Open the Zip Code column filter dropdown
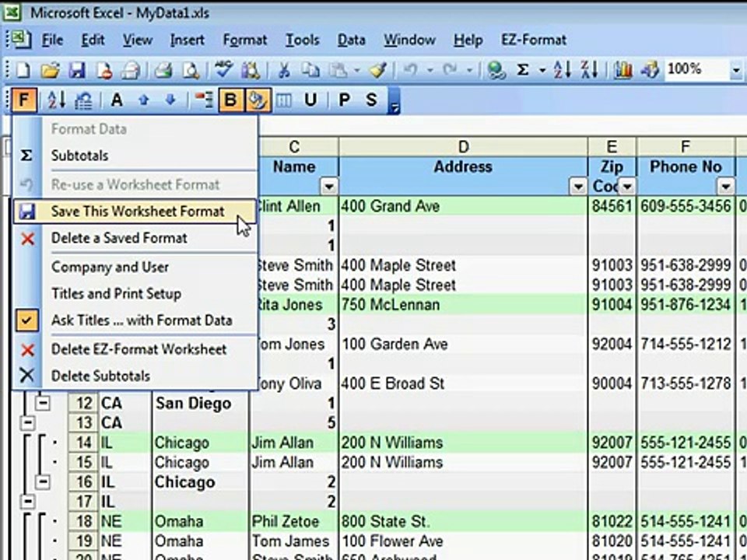The height and width of the screenshot is (560, 747). [627, 186]
